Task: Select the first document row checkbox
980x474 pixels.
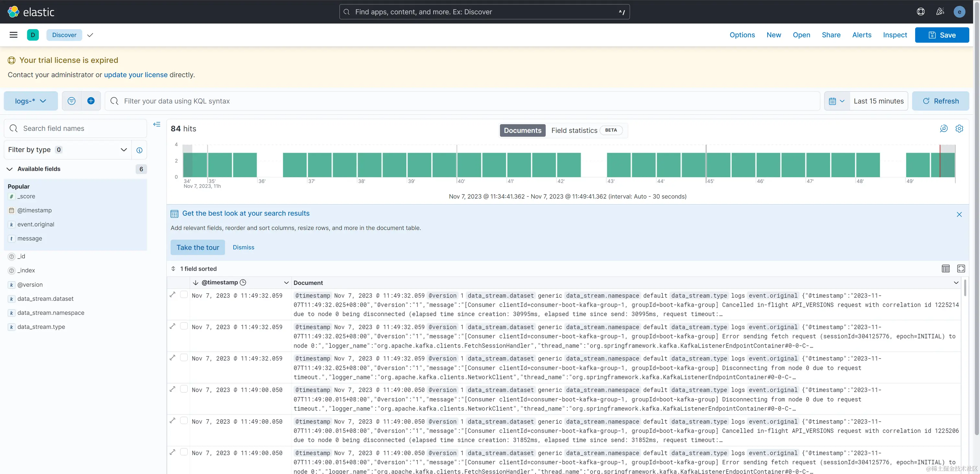Action: (x=184, y=295)
